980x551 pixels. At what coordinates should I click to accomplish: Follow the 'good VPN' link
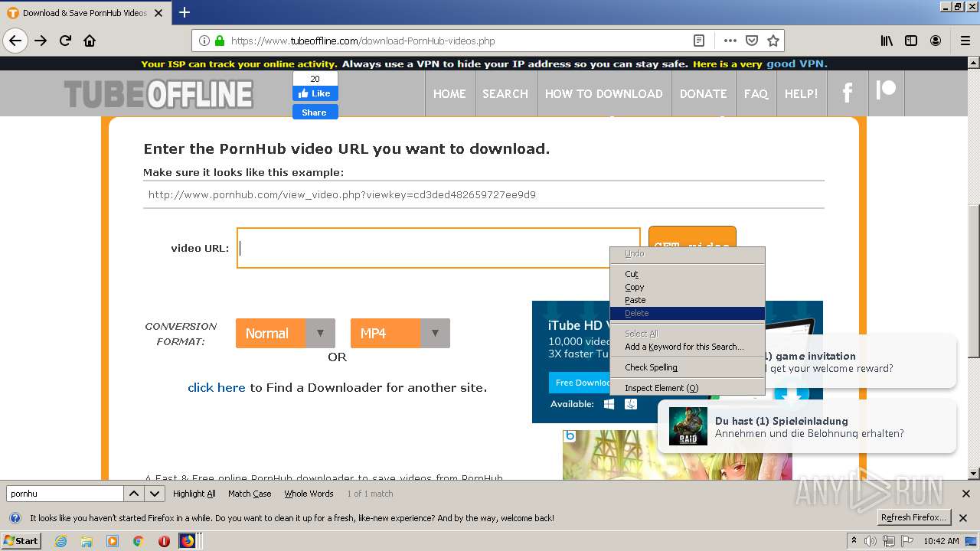[x=796, y=64]
